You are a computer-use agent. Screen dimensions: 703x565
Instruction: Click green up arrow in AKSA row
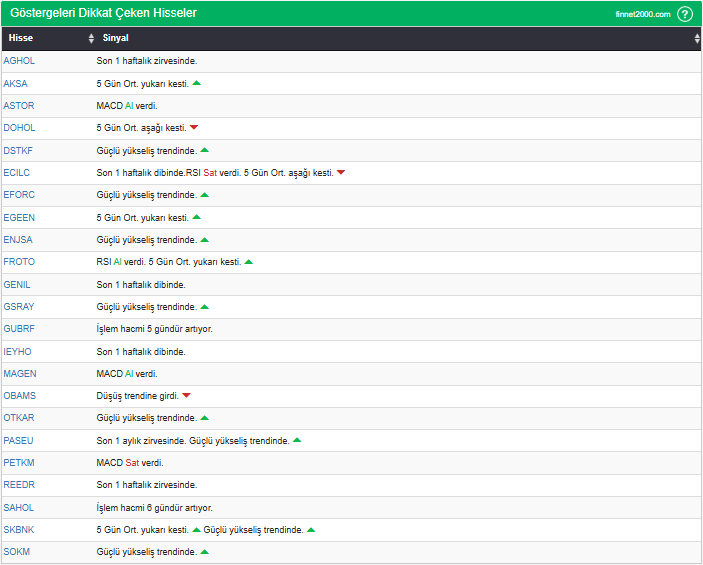[x=197, y=83]
